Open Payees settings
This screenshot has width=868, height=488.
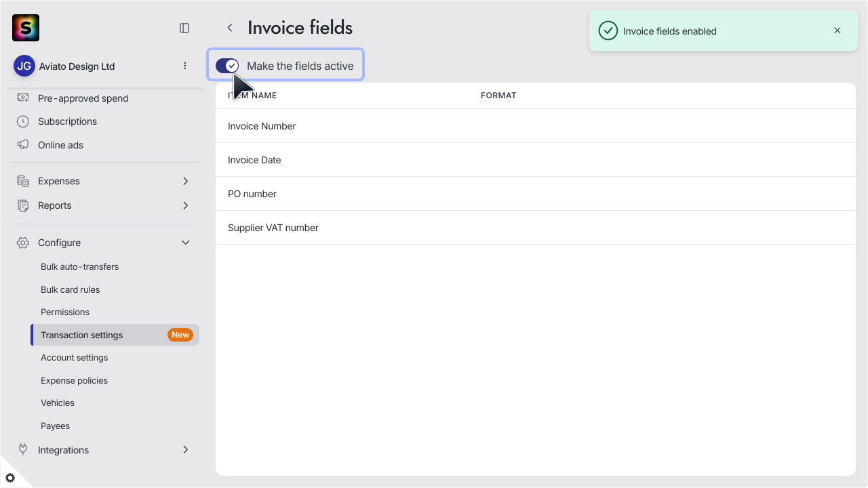pyautogui.click(x=55, y=426)
